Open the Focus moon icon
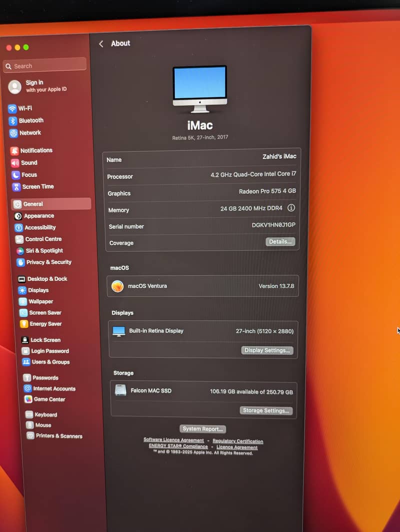Viewport: 400px width, 532px height. 16,175
